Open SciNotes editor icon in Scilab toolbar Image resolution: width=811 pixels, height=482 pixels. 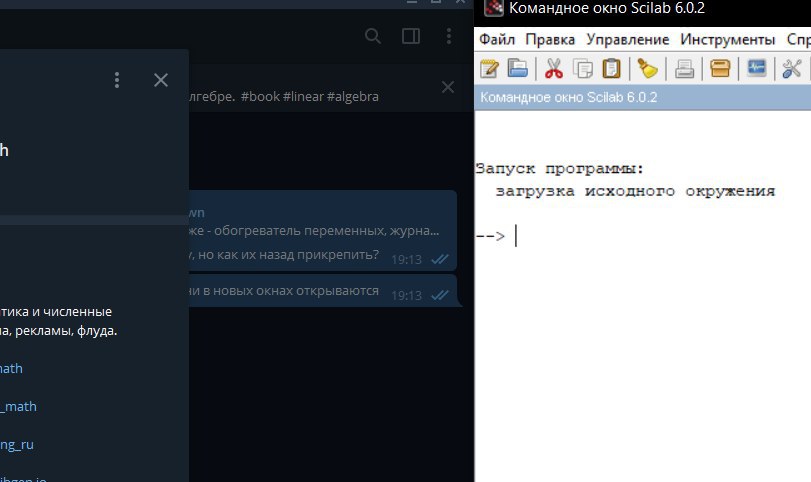pyautogui.click(x=489, y=68)
